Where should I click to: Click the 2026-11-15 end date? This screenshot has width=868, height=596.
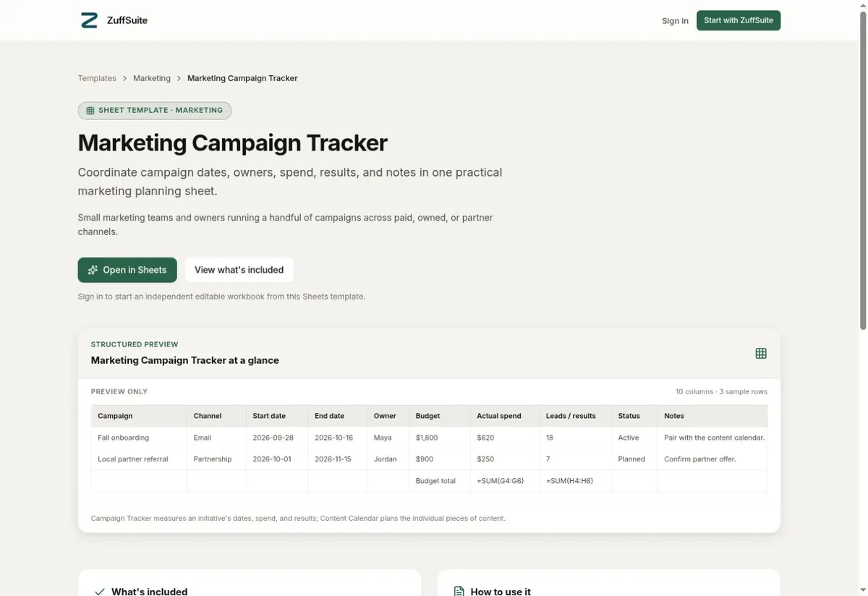[338, 459]
